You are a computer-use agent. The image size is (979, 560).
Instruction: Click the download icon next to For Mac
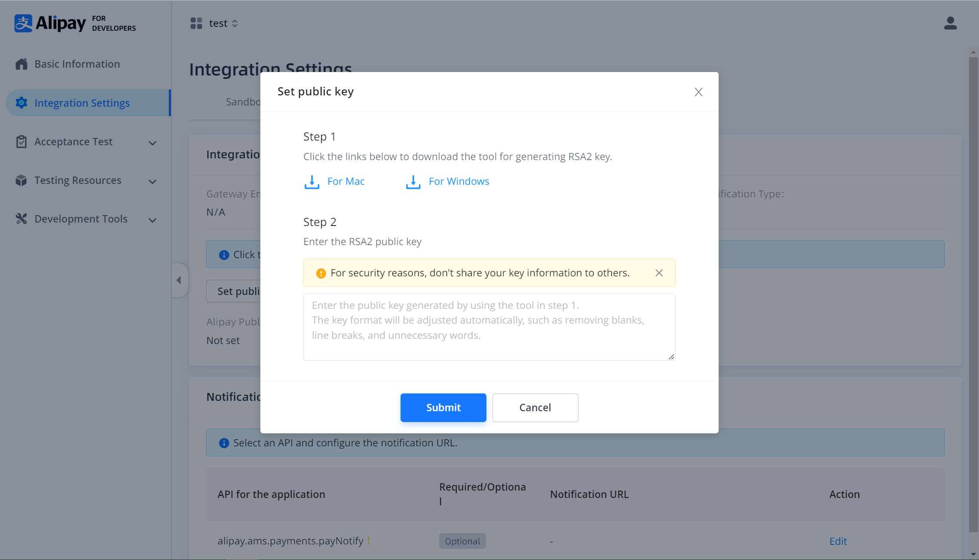[312, 182]
